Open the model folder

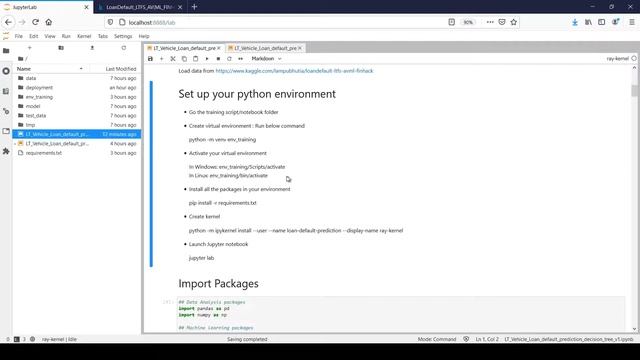click(x=77, y=106)
